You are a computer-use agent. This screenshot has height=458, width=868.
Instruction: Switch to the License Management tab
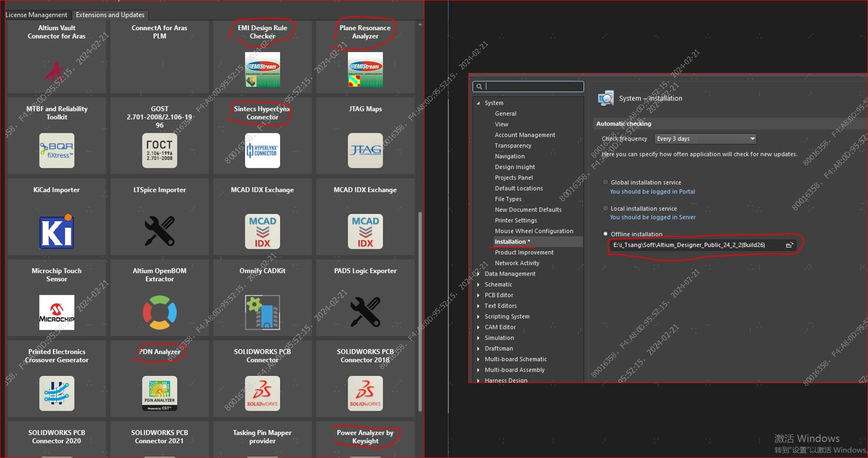36,15
